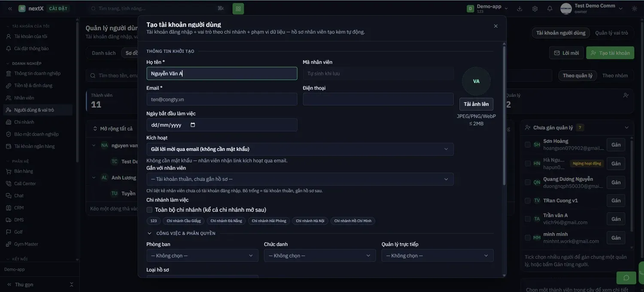Select Tài khoản người dùng tab

click(x=561, y=33)
